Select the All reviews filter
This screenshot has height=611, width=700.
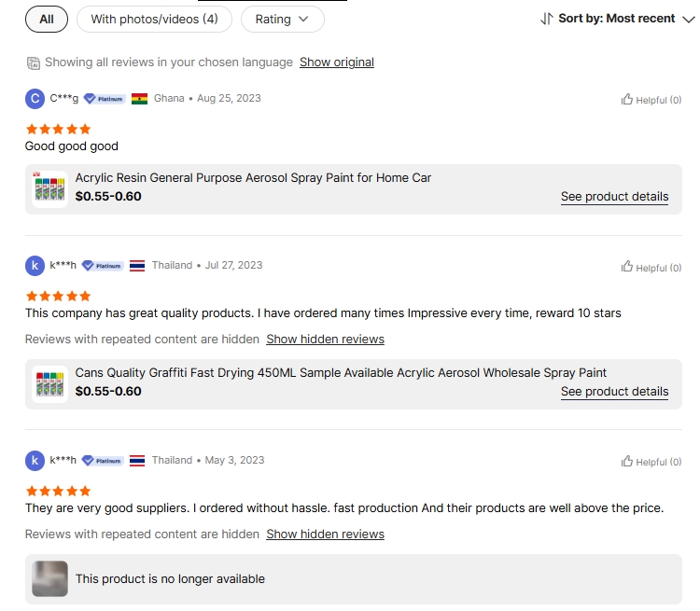point(47,19)
